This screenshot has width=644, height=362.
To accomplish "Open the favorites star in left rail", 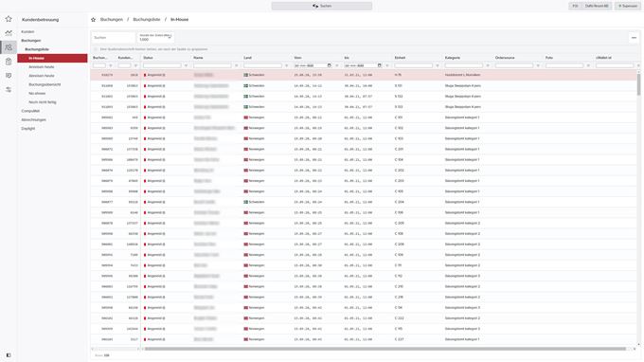I will [x=9, y=19].
